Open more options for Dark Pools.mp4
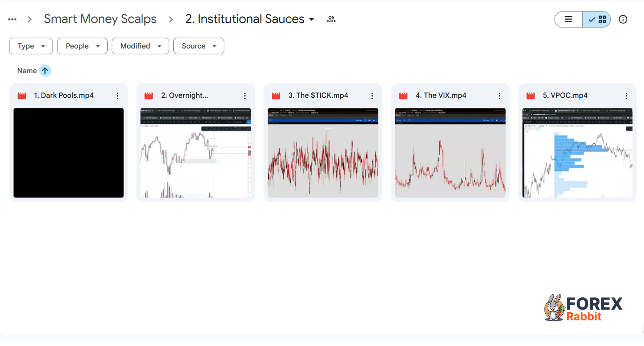644x346 pixels. point(118,96)
